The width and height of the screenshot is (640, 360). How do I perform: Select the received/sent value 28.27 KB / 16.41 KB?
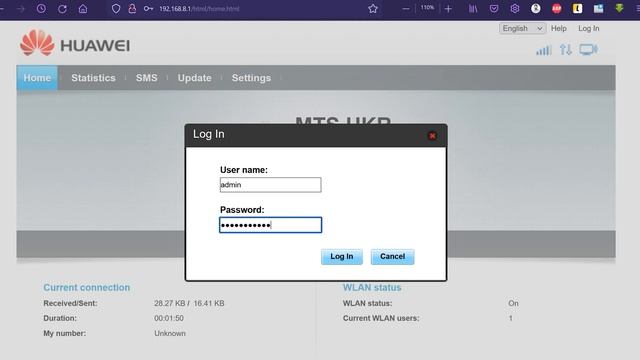point(189,303)
